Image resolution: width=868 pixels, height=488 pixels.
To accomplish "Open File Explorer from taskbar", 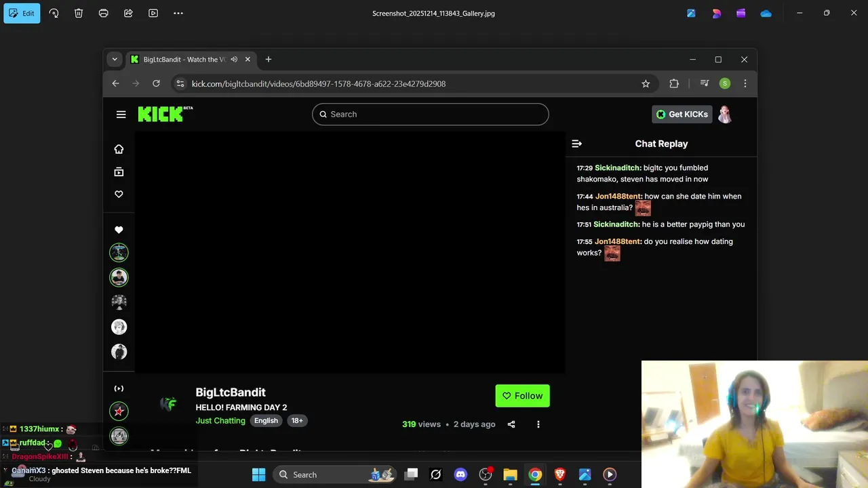I will click(x=510, y=474).
